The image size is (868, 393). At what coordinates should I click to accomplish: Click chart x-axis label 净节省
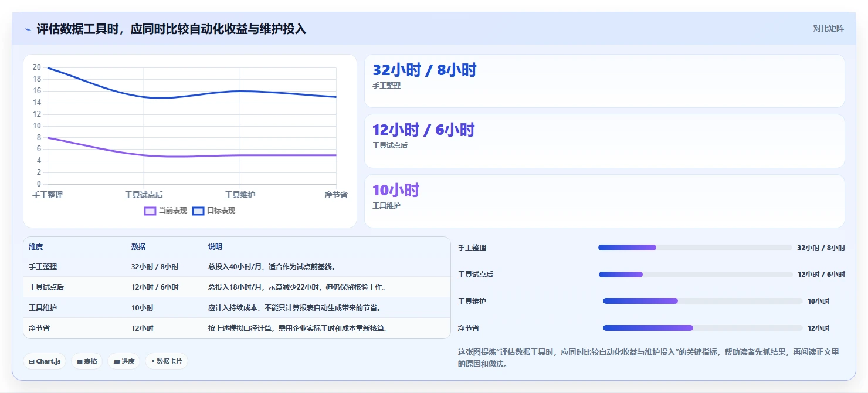click(336, 195)
